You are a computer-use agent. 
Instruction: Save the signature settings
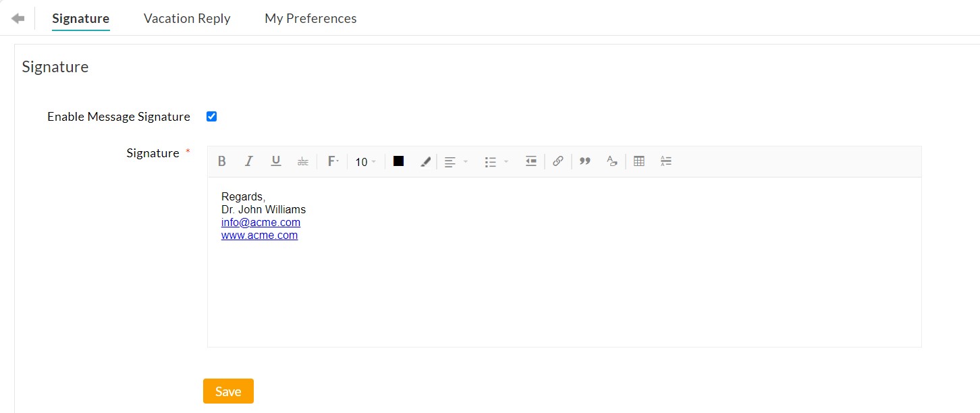click(x=228, y=391)
